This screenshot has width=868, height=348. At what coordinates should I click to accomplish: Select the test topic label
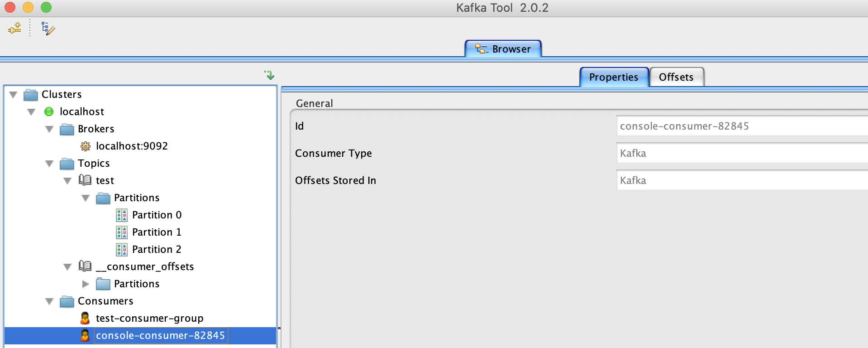pos(105,180)
